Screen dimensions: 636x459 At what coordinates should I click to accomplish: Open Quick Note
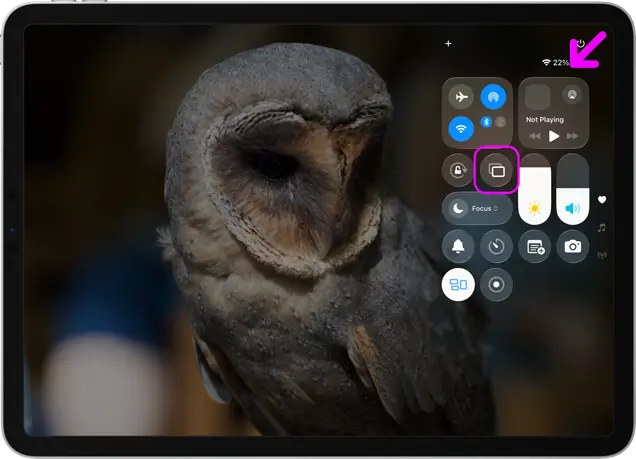coord(535,246)
